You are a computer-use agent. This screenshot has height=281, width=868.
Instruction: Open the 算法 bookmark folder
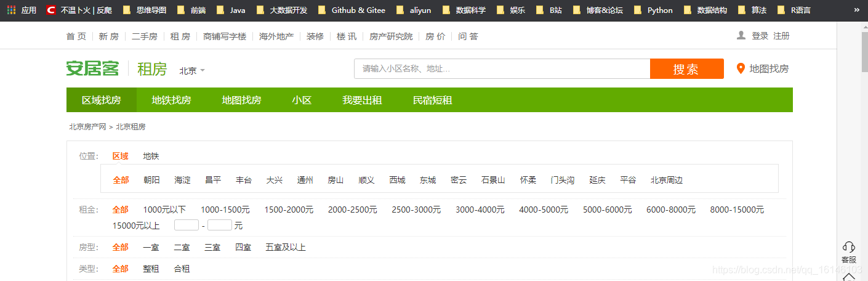[x=752, y=10]
